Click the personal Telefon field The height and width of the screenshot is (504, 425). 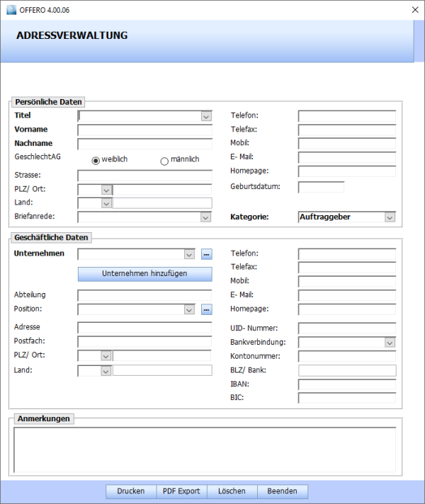[x=347, y=116]
